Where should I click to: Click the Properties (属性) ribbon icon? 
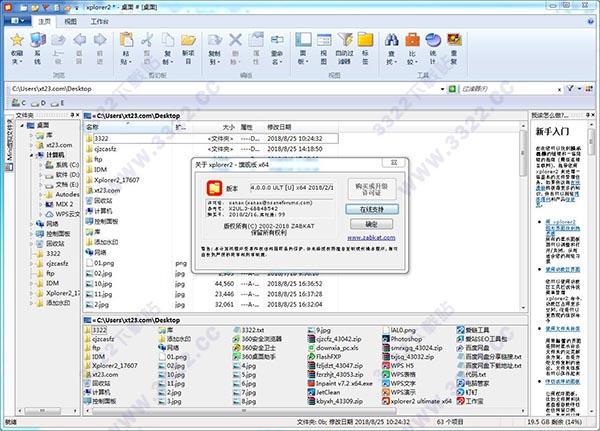[x=256, y=48]
